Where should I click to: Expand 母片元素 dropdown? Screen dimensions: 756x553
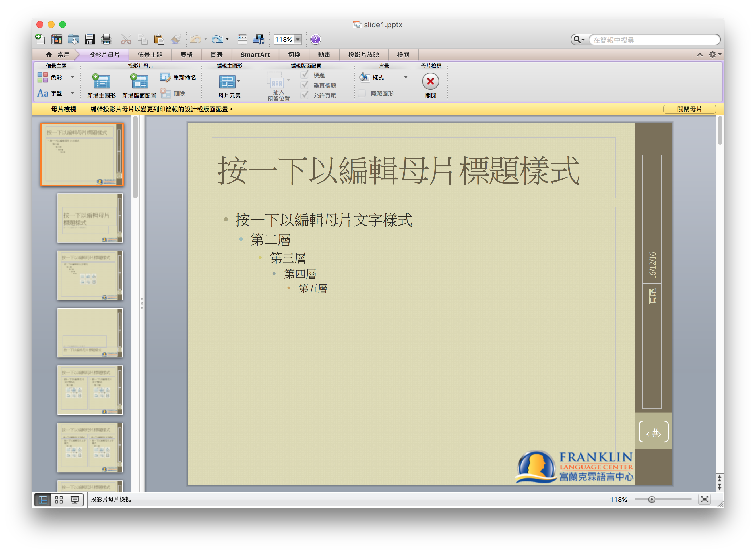tap(239, 81)
